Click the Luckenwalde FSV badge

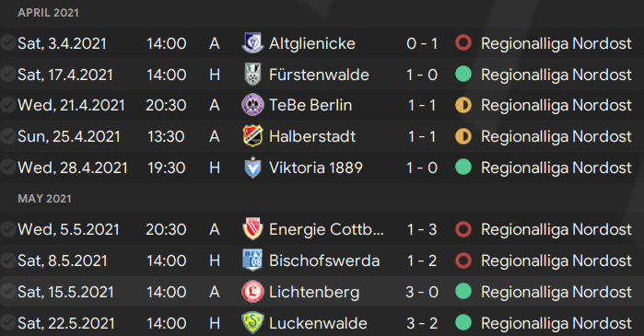point(252,322)
